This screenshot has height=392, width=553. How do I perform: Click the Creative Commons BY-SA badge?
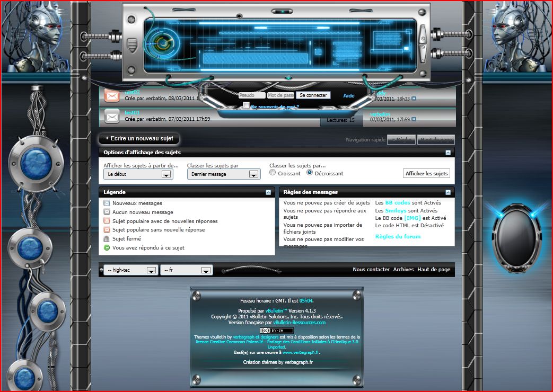[277, 331]
